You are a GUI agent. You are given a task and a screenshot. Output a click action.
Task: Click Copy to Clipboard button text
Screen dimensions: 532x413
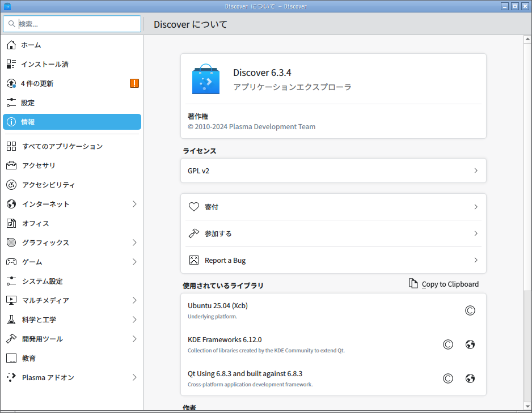tap(450, 284)
